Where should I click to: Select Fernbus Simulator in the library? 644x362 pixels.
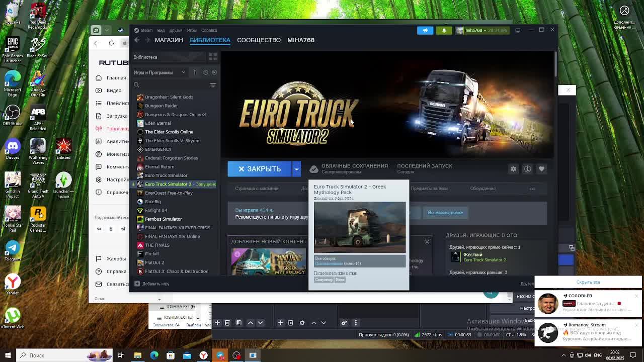coord(163,219)
